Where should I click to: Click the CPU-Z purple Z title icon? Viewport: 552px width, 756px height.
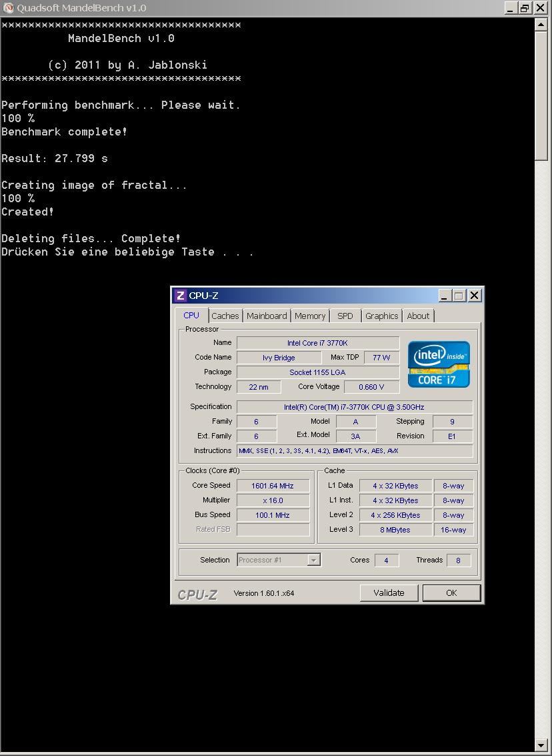point(181,296)
